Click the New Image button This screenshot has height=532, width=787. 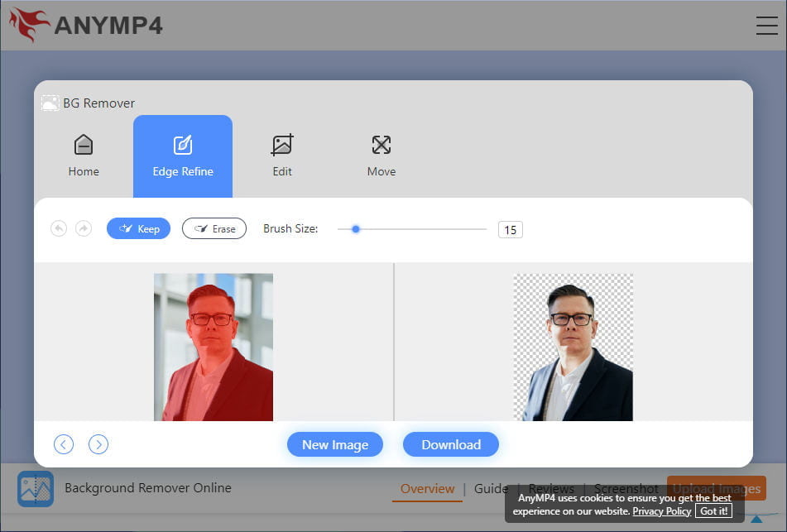(x=335, y=444)
